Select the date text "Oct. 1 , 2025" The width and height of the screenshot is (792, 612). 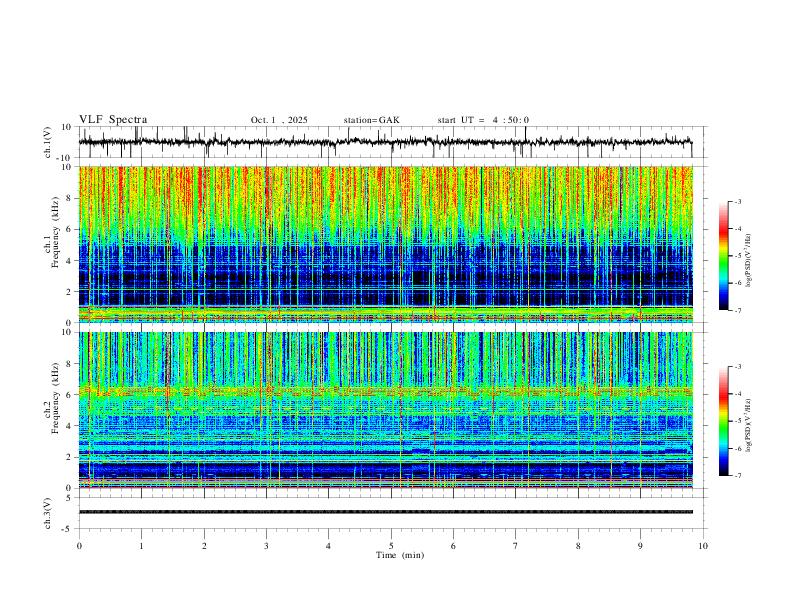[279, 120]
